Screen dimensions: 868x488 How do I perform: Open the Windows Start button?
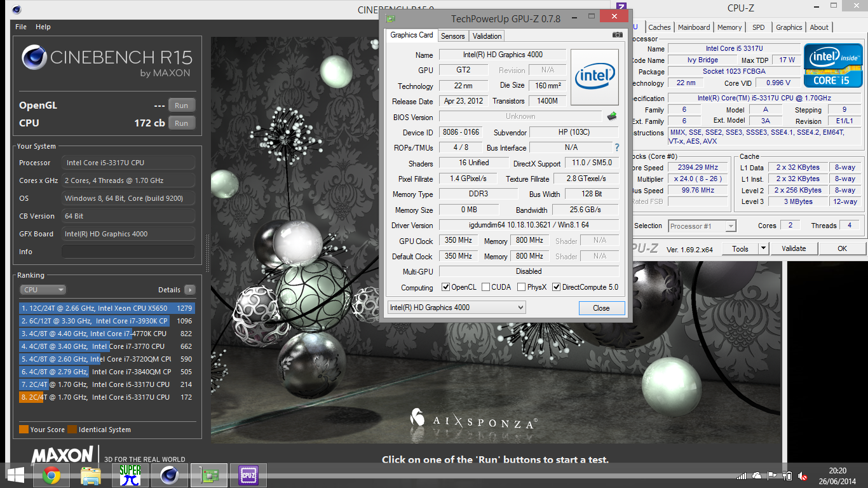point(15,475)
